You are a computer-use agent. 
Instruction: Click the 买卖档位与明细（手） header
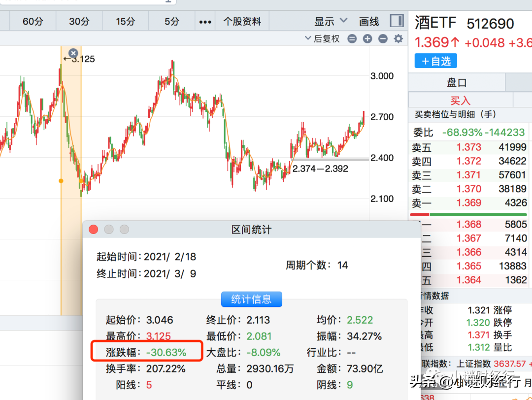(455, 115)
